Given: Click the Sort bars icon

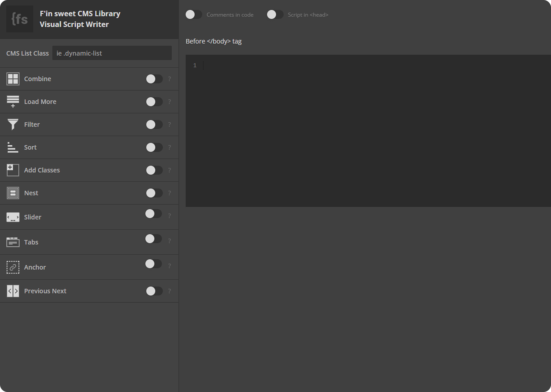Looking at the screenshot, I should (13, 147).
